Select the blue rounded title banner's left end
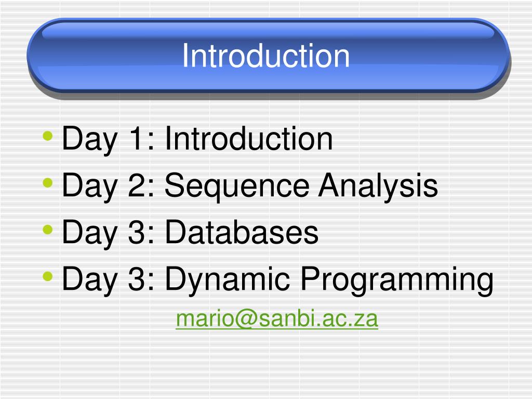This screenshot has height=399, width=532. (51, 56)
